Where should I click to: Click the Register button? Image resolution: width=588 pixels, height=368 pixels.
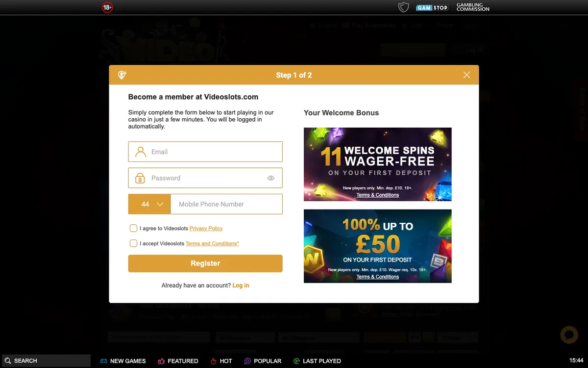click(x=205, y=263)
